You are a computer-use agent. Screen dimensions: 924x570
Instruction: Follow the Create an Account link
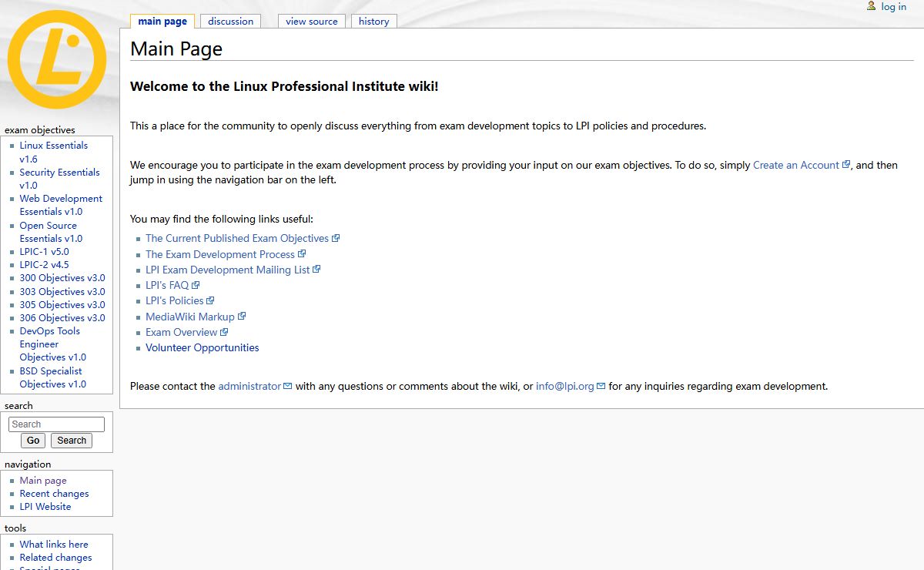(x=796, y=165)
